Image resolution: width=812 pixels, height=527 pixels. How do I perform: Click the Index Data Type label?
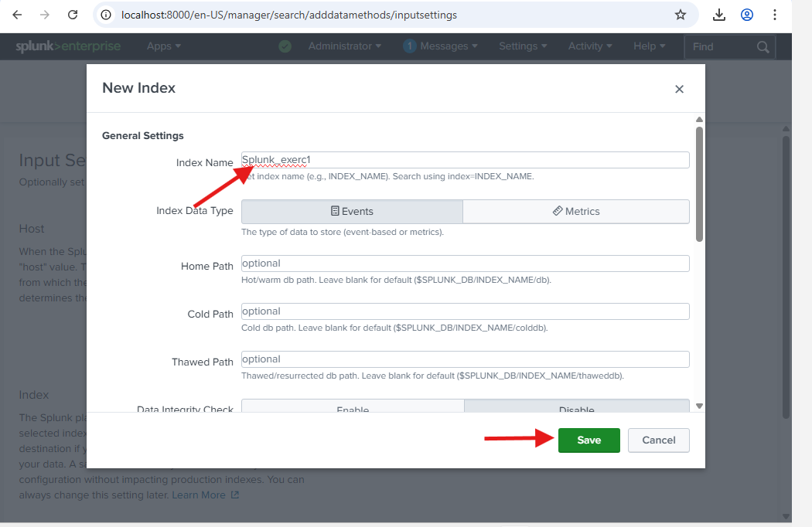pyautogui.click(x=195, y=211)
